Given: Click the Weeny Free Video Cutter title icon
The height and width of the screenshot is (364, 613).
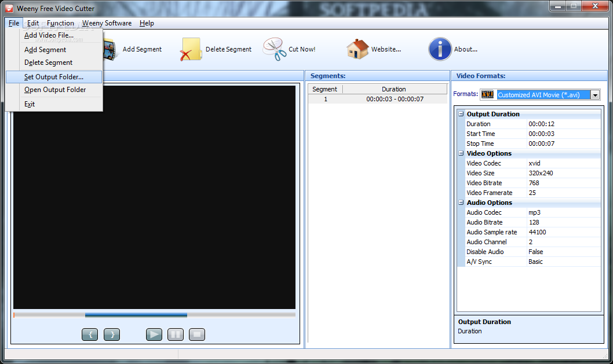Looking at the screenshot, I should click(x=9, y=8).
